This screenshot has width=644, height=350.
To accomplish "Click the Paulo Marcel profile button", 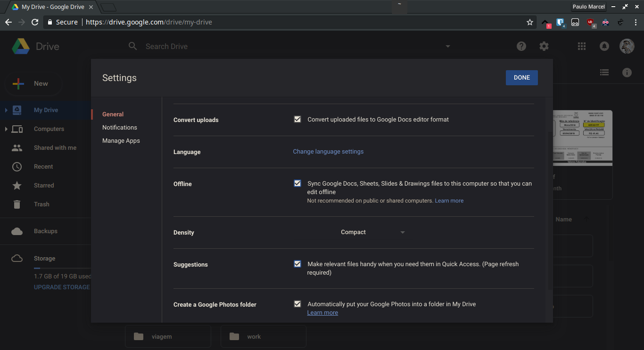I will click(x=588, y=7).
